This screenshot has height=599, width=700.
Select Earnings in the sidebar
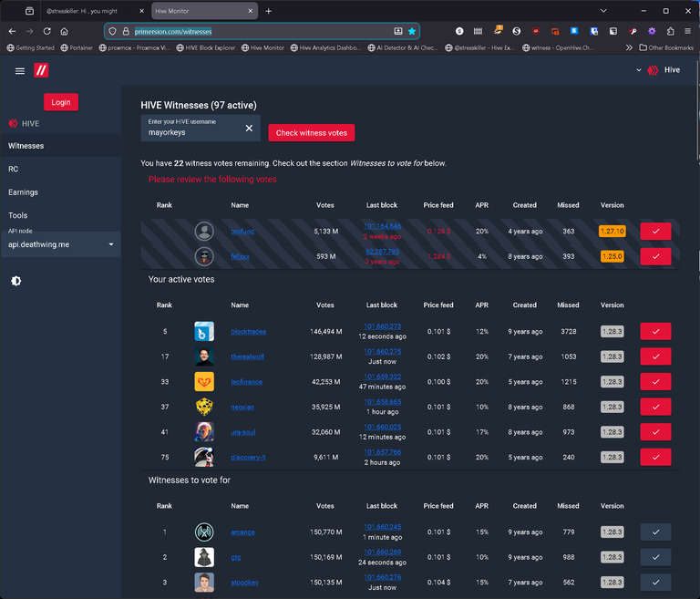[x=24, y=192]
